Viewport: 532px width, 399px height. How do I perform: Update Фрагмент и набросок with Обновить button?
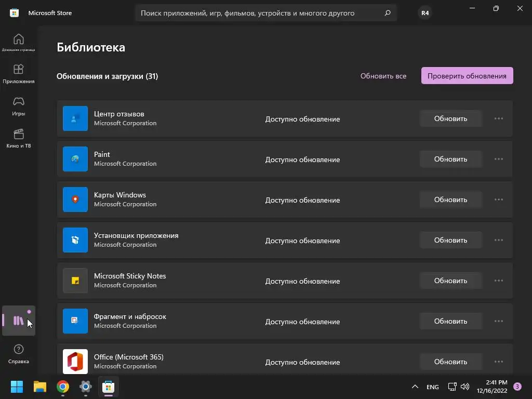[x=450, y=321]
